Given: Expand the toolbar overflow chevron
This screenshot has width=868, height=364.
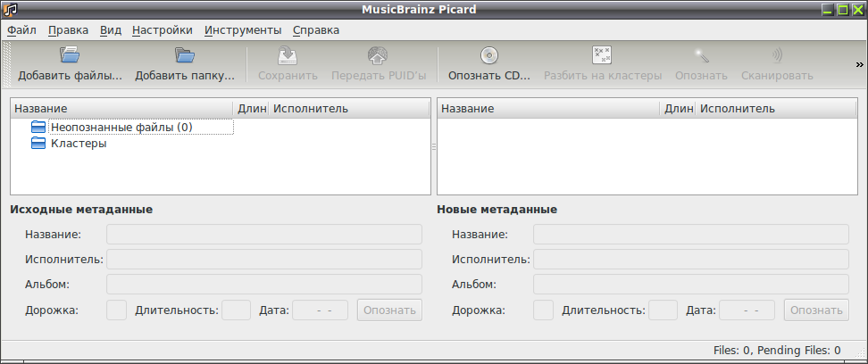Looking at the screenshot, I should pos(860,64).
